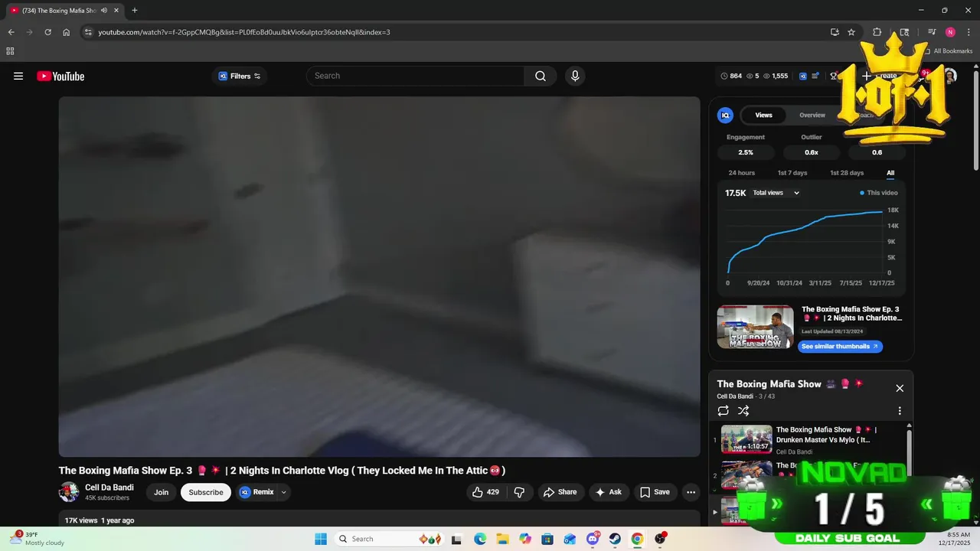Viewport: 980px width, 551px height.
Task: Open the IQ extension icon in header bar
Action: 803,76
